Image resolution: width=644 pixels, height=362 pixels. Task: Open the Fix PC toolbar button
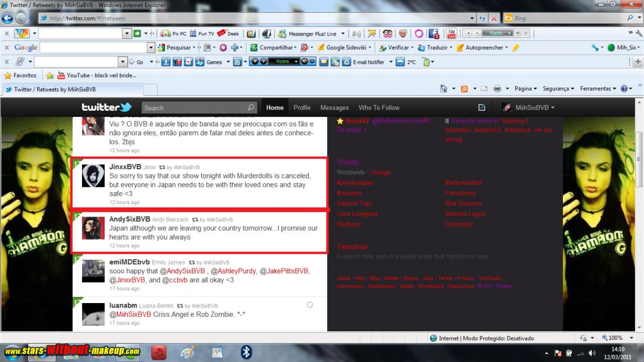click(x=174, y=34)
